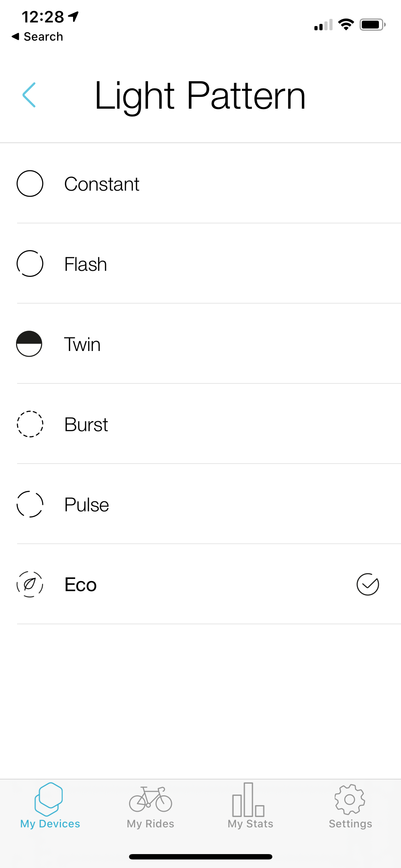Tap the Settings gear icon

(350, 800)
